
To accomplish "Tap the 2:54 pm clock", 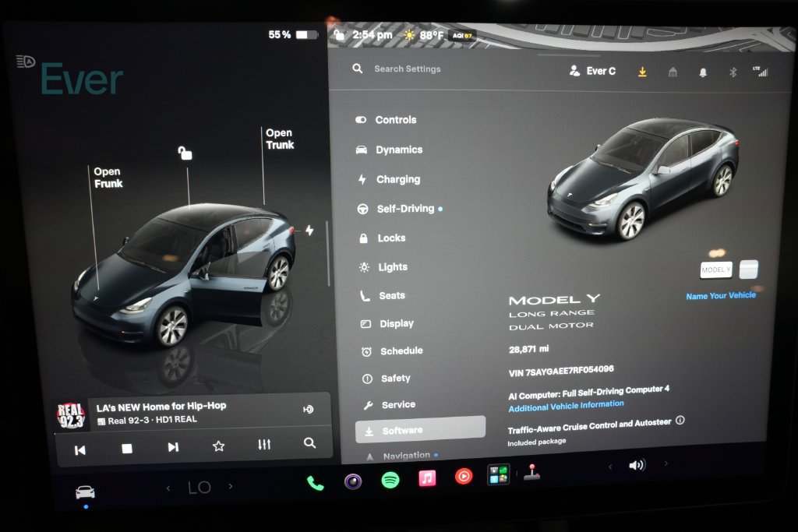I will 372,35.
